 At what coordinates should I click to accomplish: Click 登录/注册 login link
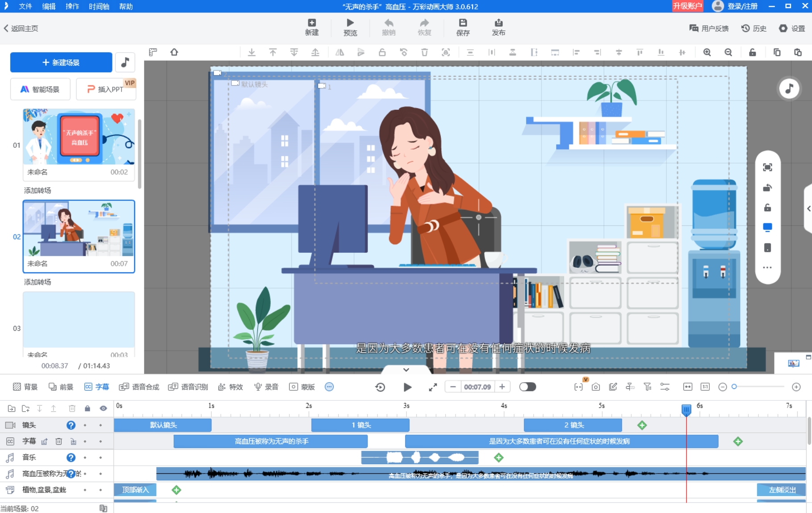pos(742,6)
